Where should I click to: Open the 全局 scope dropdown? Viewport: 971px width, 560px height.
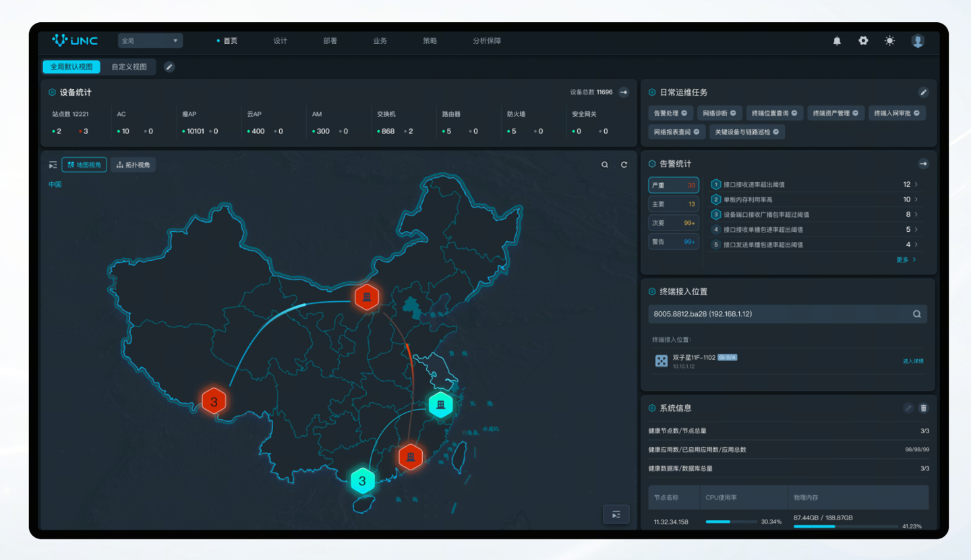tap(150, 41)
